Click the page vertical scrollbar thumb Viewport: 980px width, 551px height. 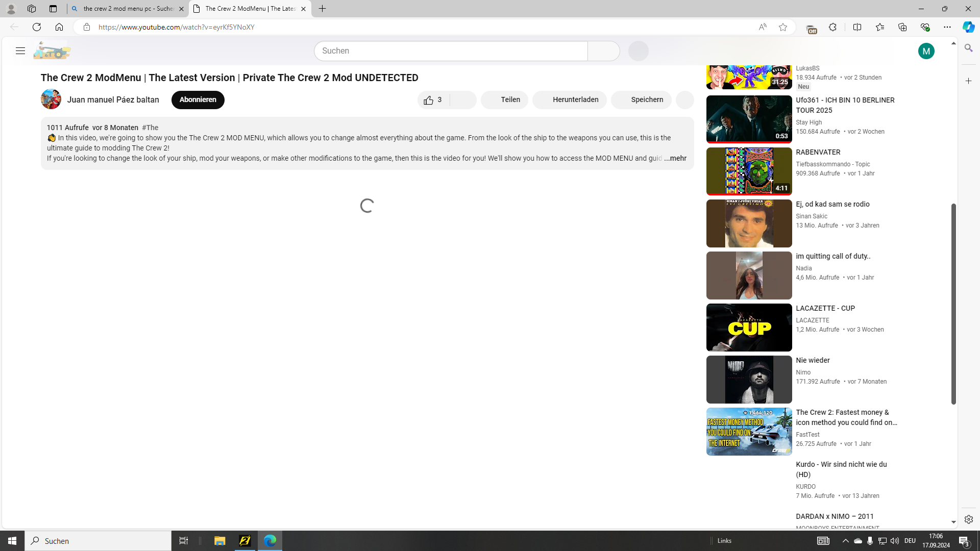point(953,304)
